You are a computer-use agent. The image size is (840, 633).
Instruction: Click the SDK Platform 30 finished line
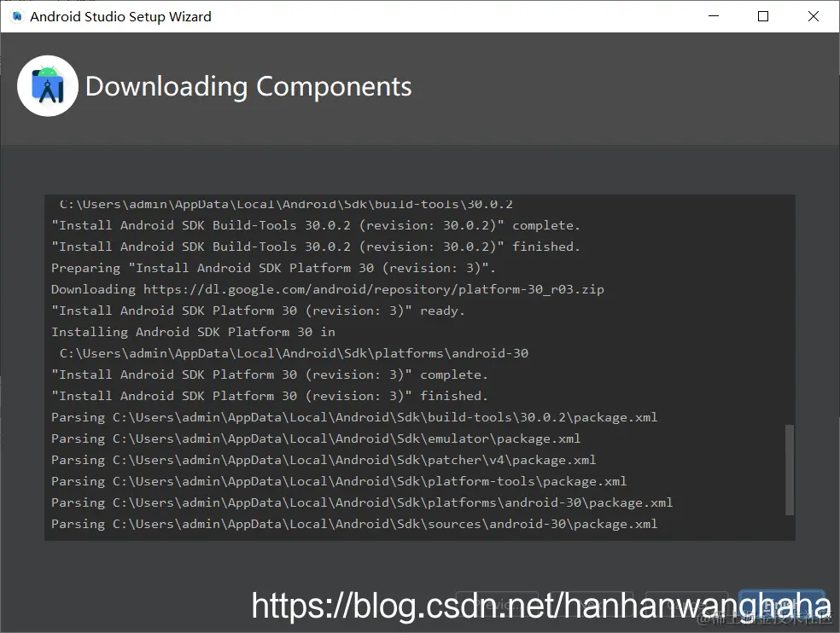pyautogui.click(x=270, y=397)
